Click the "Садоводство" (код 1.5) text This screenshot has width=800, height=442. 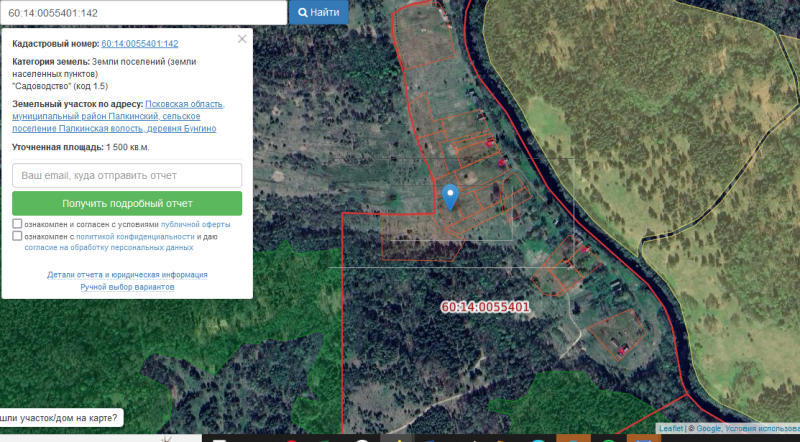(x=60, y=86)
